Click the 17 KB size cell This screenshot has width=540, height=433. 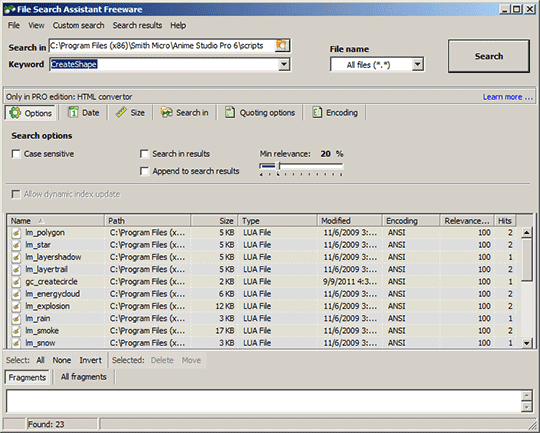[225, 331]
